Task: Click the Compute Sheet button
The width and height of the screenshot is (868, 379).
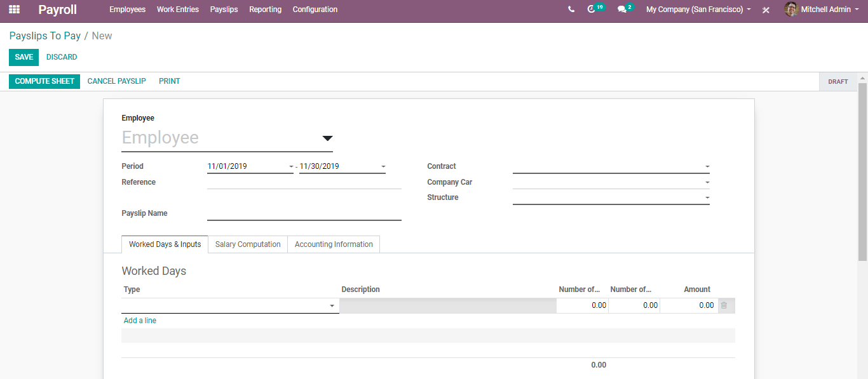Action: pos(44,81)
